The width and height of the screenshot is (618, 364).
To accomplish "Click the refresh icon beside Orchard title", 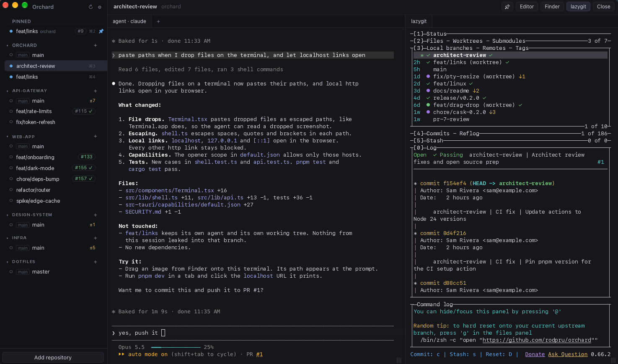I will click(91, 7).
